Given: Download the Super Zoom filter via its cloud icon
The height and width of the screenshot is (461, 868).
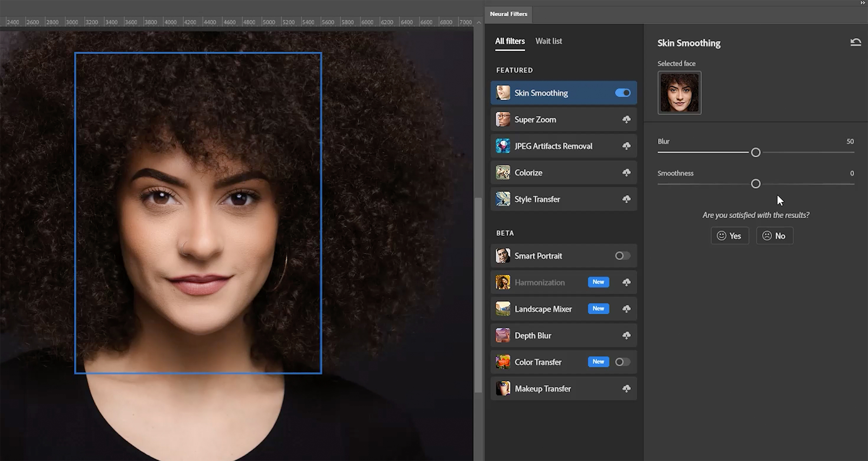Looking at the screenshot, I should pos(627,119).
